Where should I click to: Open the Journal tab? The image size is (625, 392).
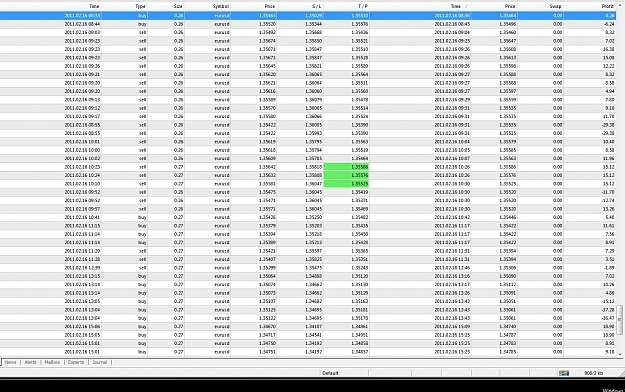click(x=99, y=362)
